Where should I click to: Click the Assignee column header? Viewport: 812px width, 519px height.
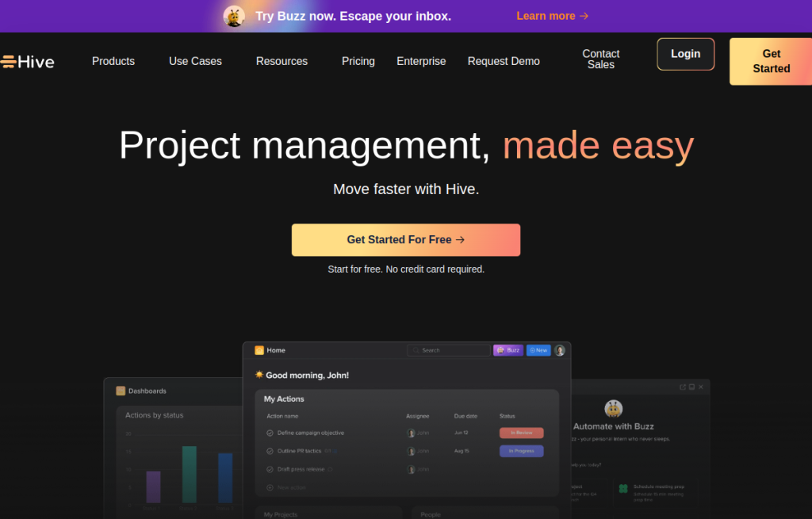tap(417, 416)
